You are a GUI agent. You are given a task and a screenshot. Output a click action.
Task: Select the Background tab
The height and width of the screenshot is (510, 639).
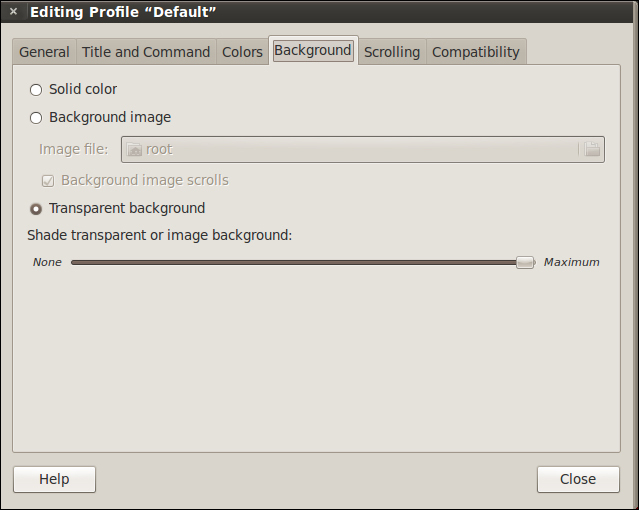(x=313, y=50)
